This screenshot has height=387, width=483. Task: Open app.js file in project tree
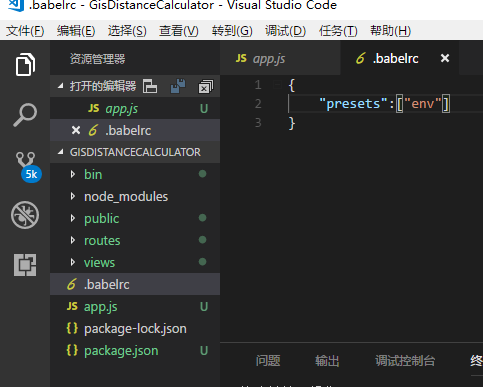pyautogui.click(x=135, y=306)
